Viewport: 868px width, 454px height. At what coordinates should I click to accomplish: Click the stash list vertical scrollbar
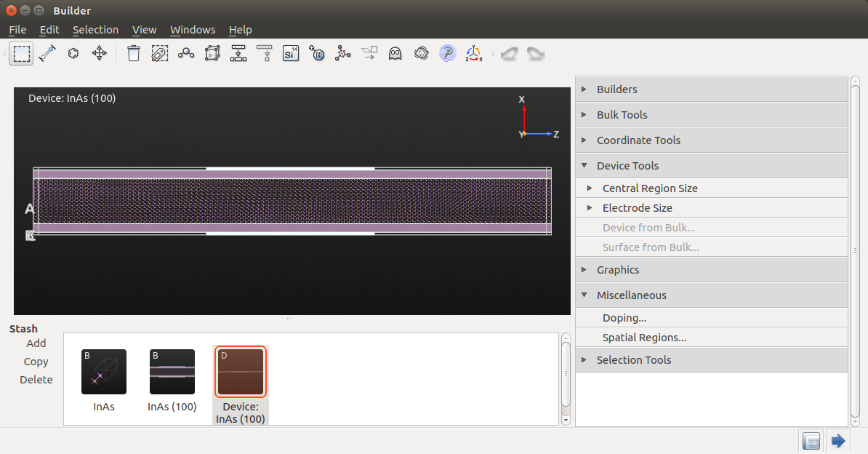(566, 374)
